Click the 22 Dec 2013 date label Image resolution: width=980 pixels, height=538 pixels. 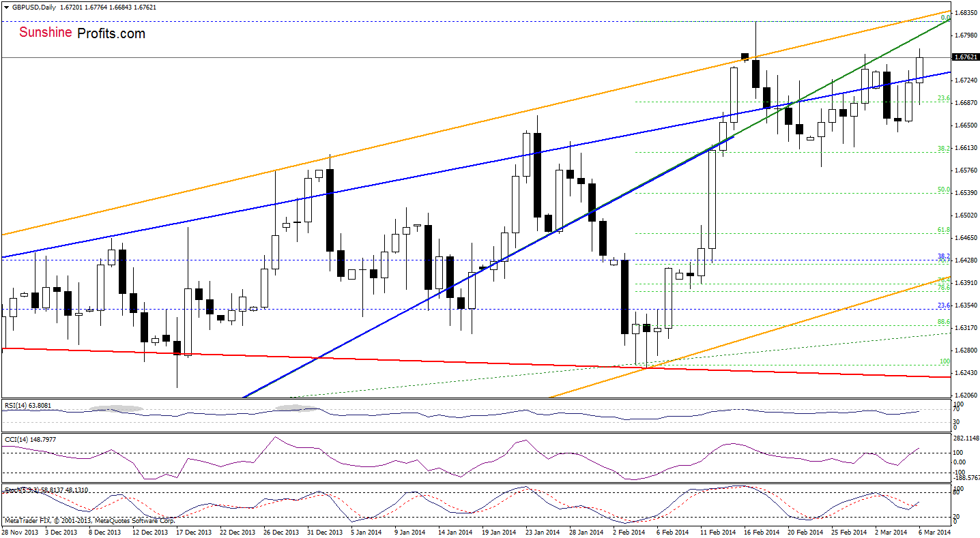239,532
